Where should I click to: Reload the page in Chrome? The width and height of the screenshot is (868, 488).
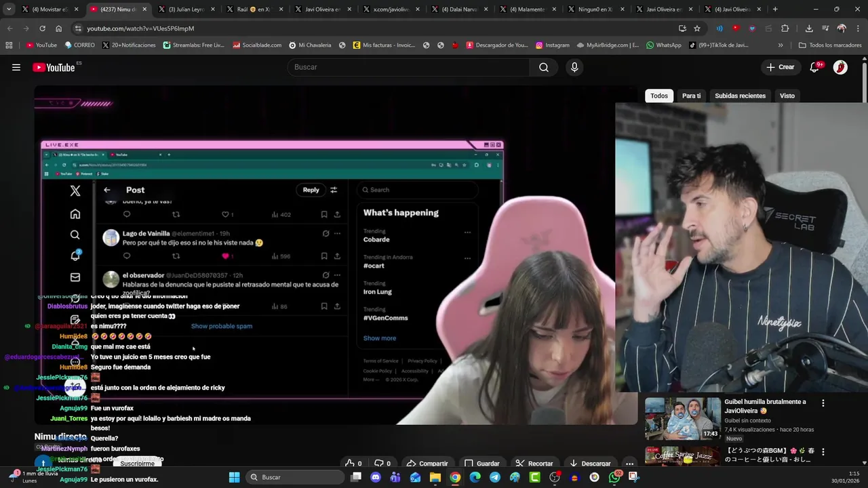coord(42,28)
